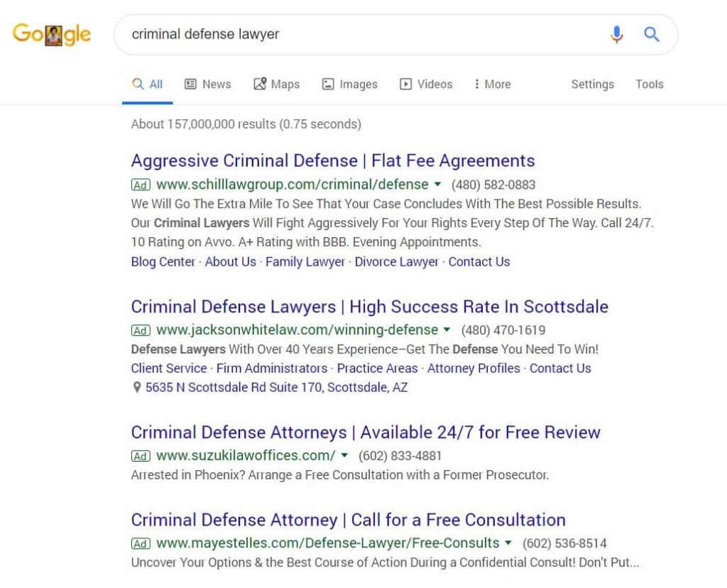Click the Google doodle logo
727x588 pixels.
pos(52,34)
